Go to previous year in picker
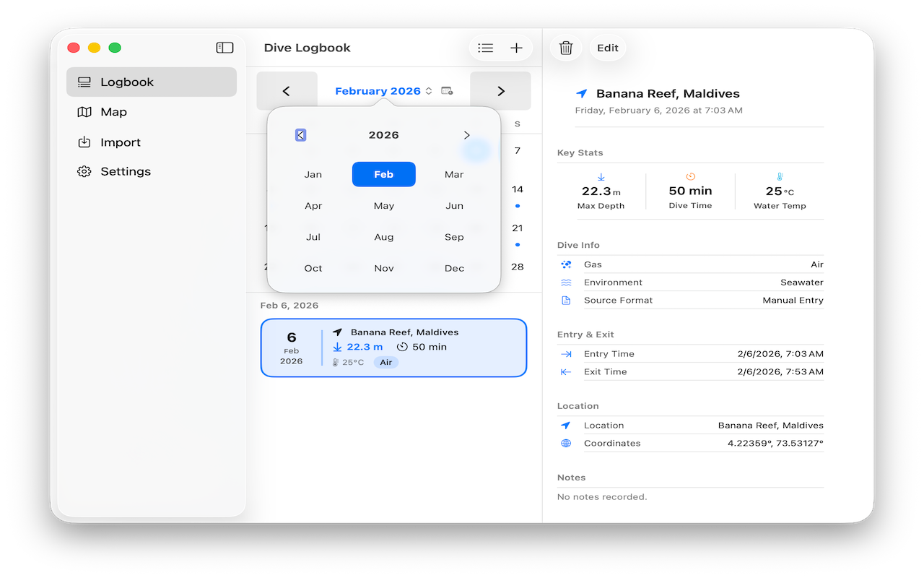Screen dimensions: 924x578 [301, 135]
